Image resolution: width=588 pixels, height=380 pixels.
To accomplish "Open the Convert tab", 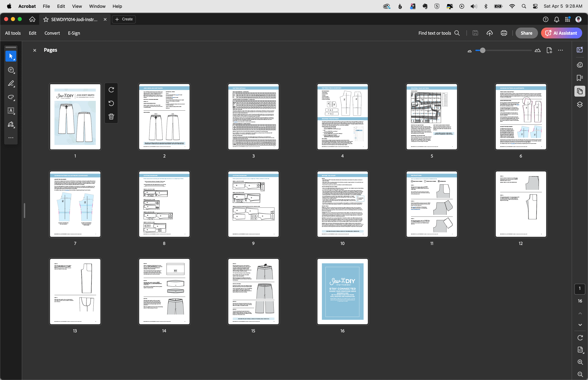I will 52,33.
